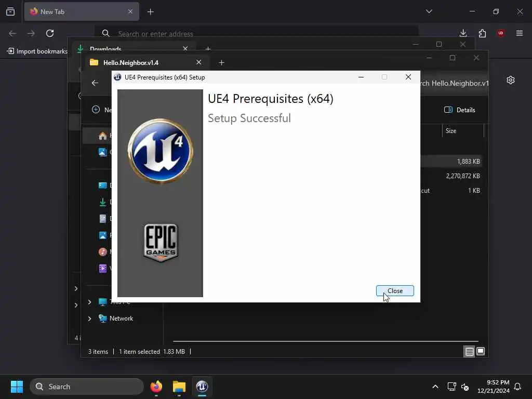Open the clock showing 9:52 PM
The height and width of the screenshot is (399, 532).
(494, 387)
